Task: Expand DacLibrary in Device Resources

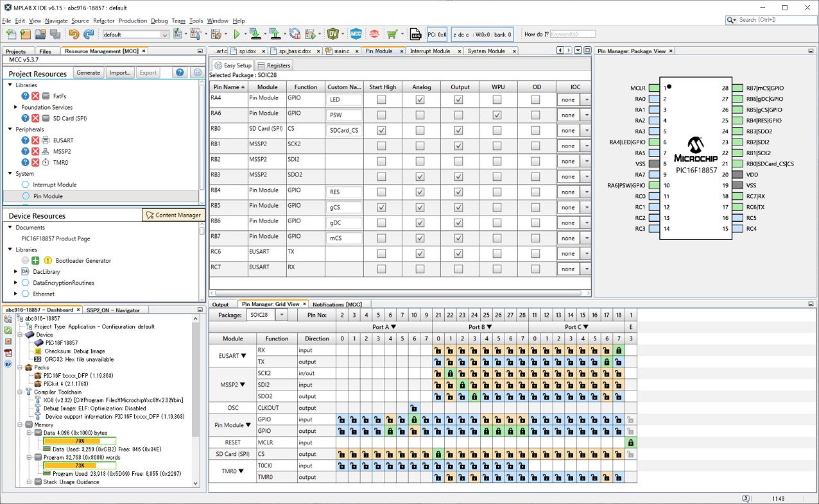Action: [x=15, y=271]
